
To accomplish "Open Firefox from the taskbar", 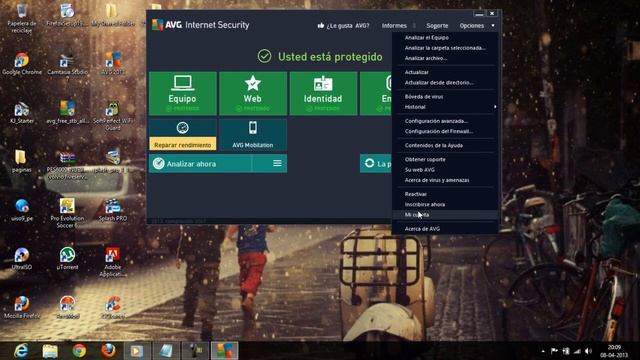I will point(108,351).
